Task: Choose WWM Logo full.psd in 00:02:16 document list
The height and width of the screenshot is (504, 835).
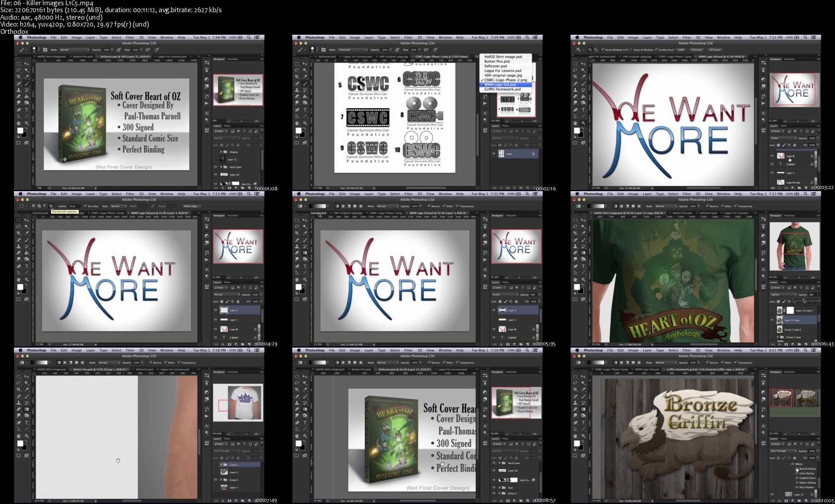Action: point(506,85)
